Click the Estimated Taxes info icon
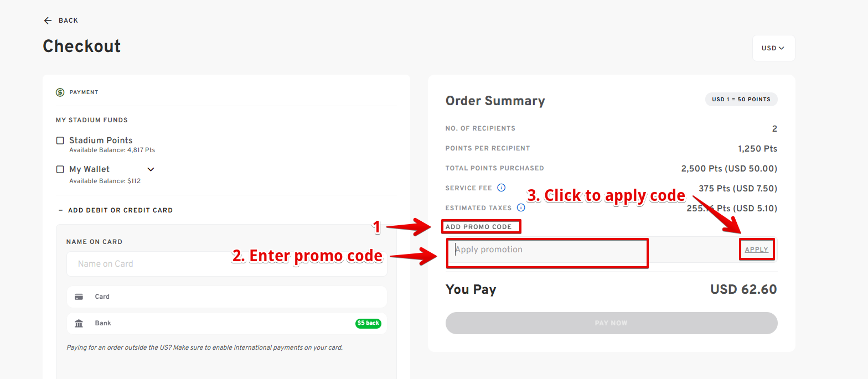The width and height of the screenshot is (868, 379). (521, 208)
